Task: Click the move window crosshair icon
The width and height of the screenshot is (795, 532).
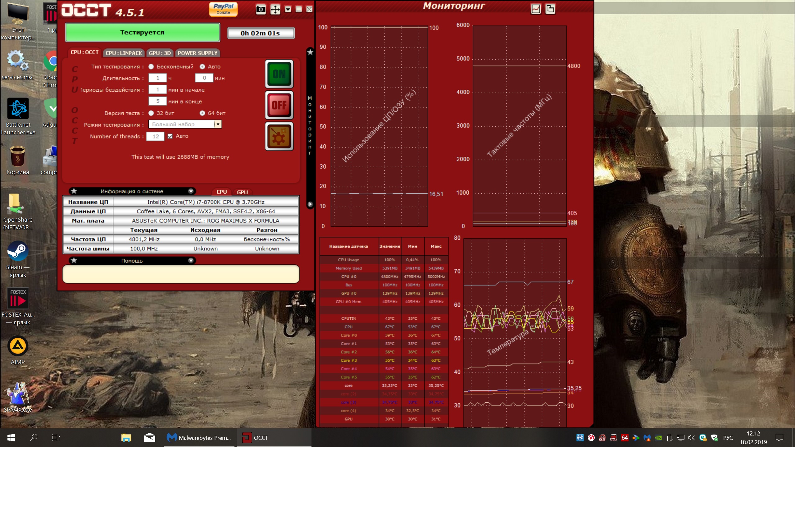Action: (275, 9)
